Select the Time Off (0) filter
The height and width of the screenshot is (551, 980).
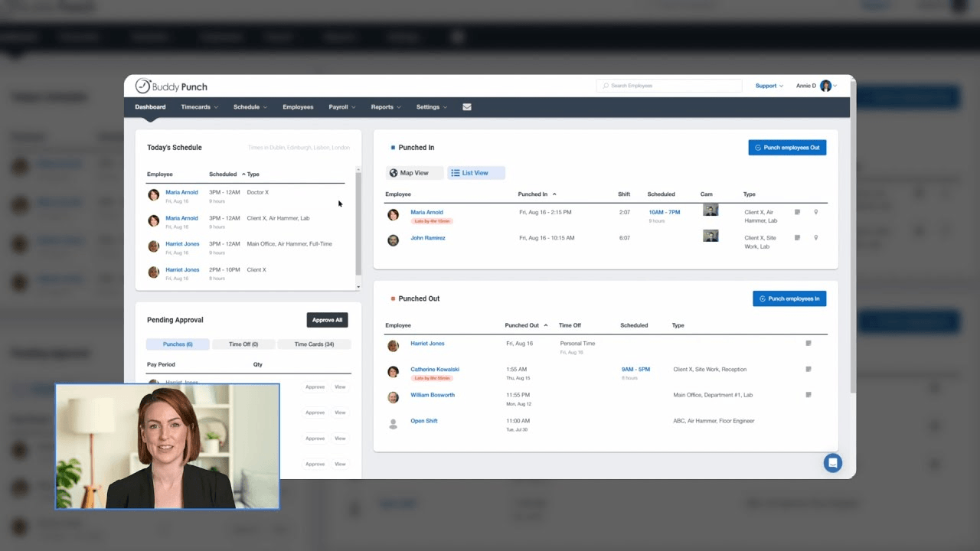coord(243,344)
